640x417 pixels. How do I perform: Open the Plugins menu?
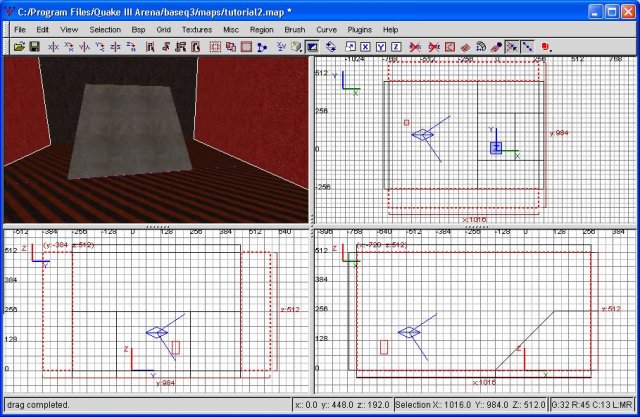[360, 30]
